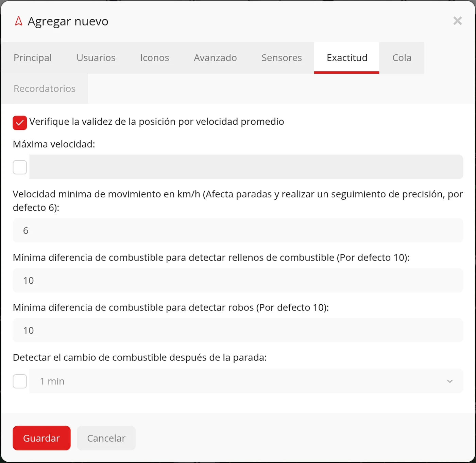Click the 'detectar robos' label
Image resolution: width=476 pixels, height=463 pixels.
[171, 307]
